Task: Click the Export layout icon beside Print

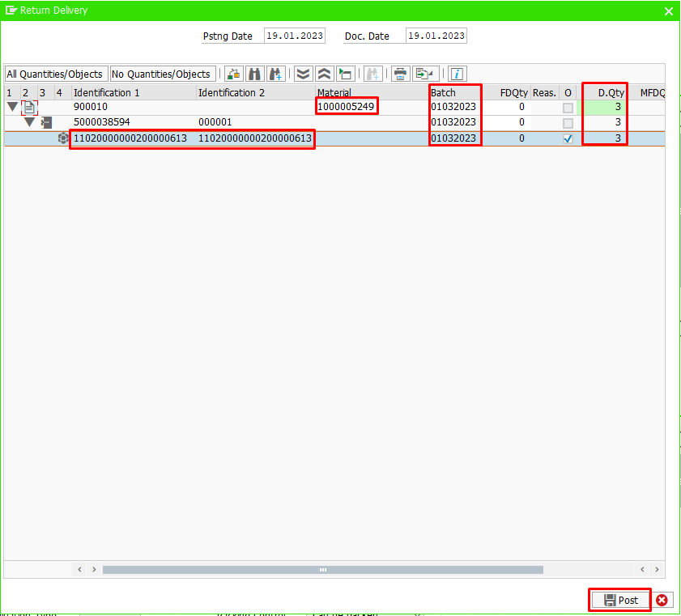Action: point(425,74)
